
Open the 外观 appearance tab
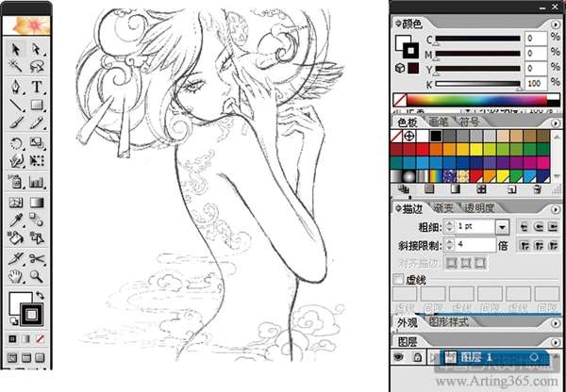click(408, 323)
